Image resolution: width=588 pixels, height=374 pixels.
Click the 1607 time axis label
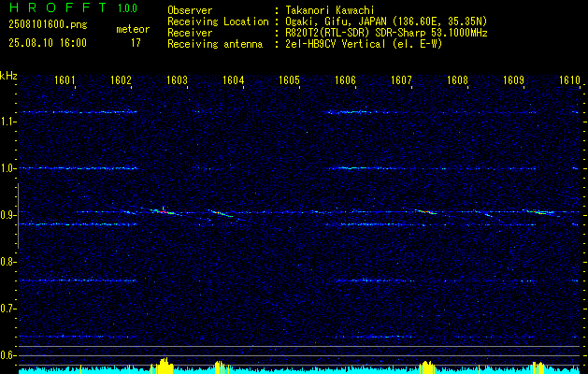401,79
